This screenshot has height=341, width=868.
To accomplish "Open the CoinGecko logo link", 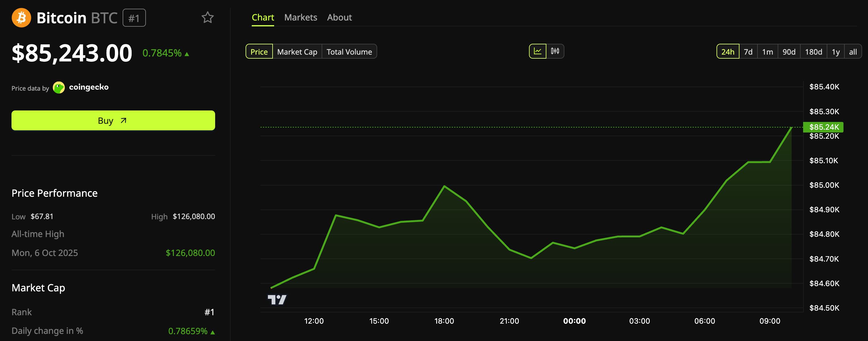I will coord(81,87).
